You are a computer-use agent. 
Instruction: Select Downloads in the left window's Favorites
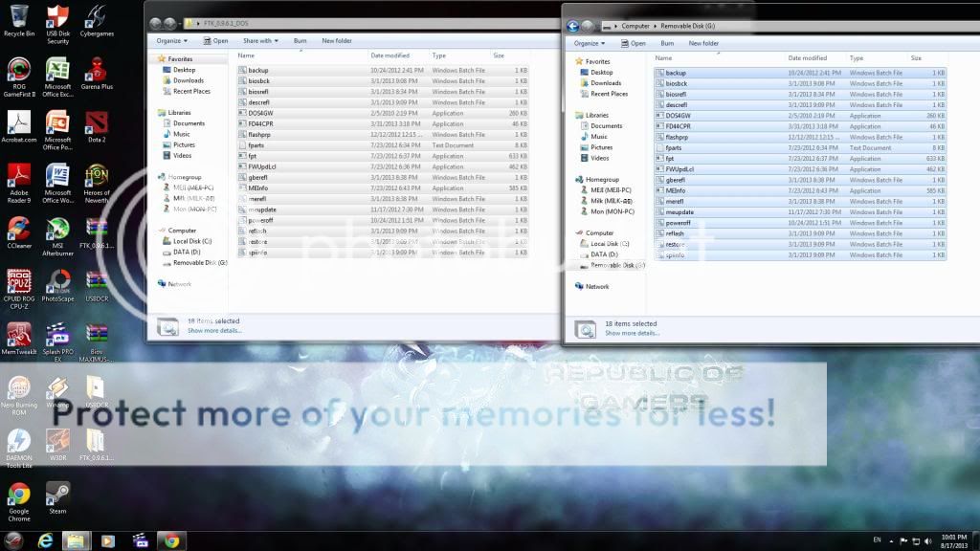(188, 80)
